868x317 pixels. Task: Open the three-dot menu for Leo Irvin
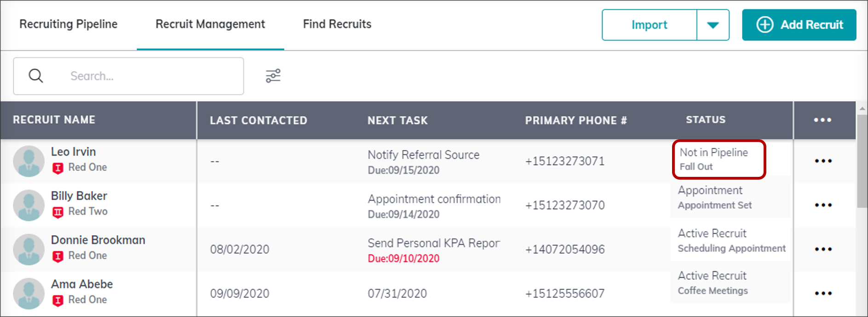pyautogui.click(x=823, y=161)
